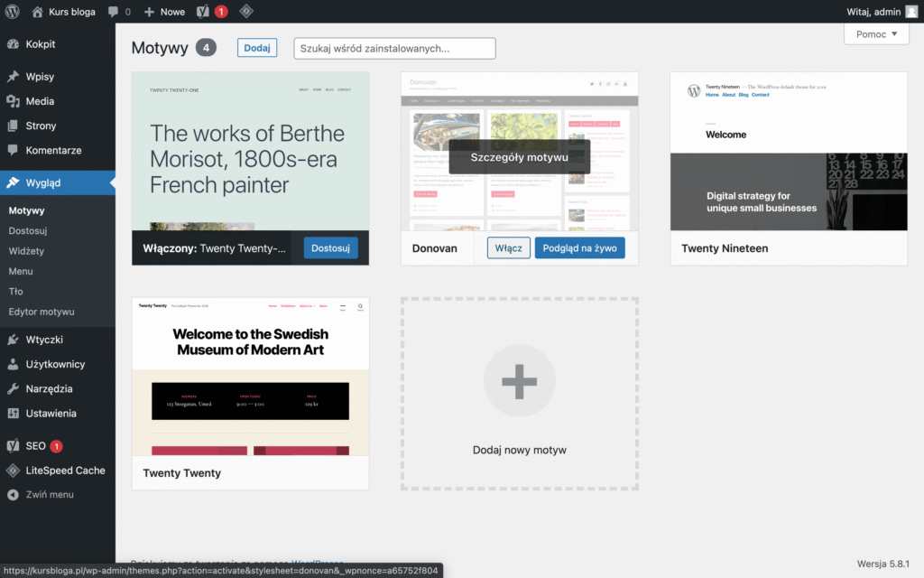Select the Twenty Nineteen theme thumbnail
Image resolution: width=924 pixels, height=578 pixels.
coord(788,151)
